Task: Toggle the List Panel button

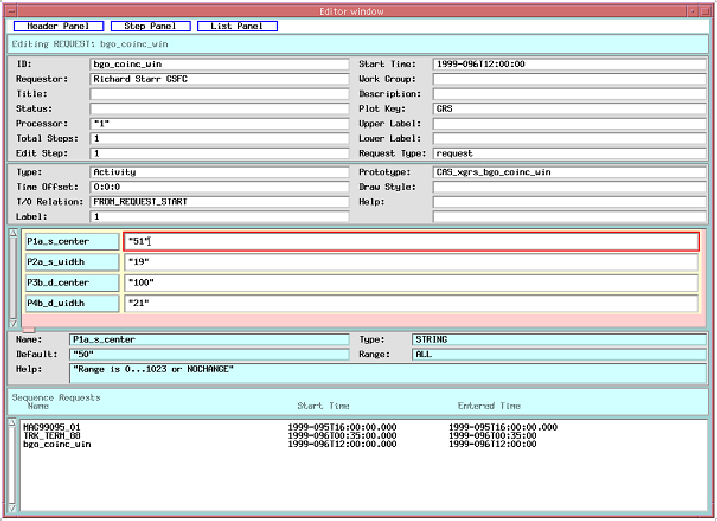Action: [237, 26]
